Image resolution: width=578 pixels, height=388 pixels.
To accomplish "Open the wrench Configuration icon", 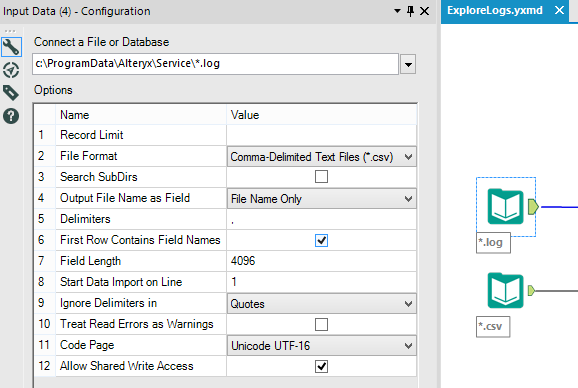I will [11, 47].
